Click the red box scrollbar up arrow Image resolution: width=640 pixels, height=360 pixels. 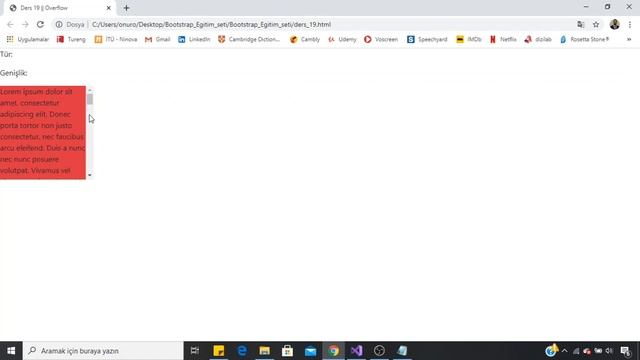click(x=90, y=89)
